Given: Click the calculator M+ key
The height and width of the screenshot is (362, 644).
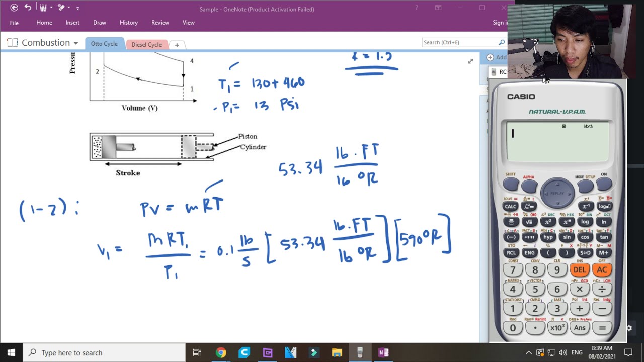Looking at the screenshot, I should point(604,253).
